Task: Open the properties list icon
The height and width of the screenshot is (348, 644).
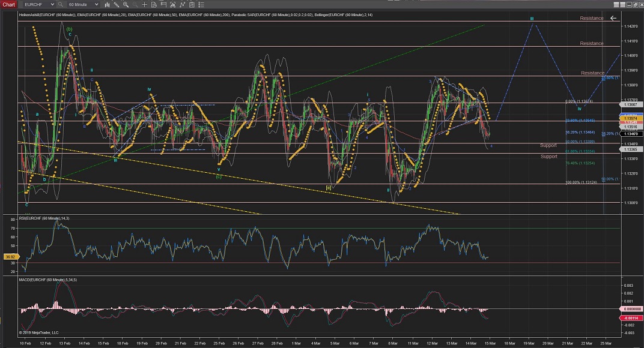Action: point(201,5)
